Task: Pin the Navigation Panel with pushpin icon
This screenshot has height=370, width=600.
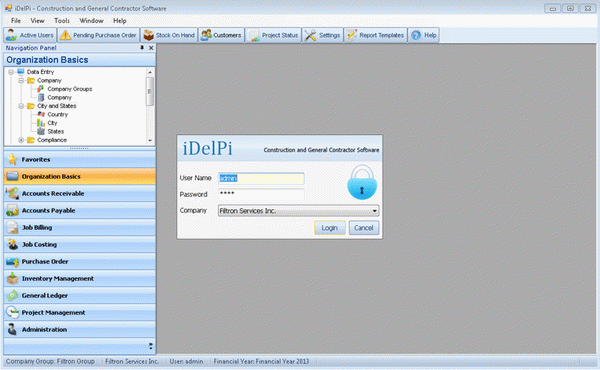Action: pyautogui.click(x=142, y=48)
